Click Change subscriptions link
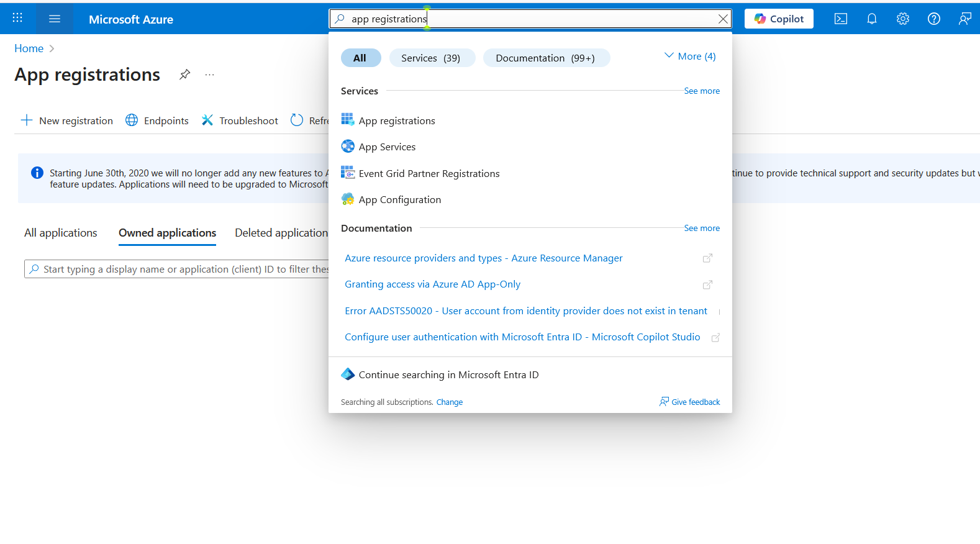The image size is (980, 544). (450, 402)
